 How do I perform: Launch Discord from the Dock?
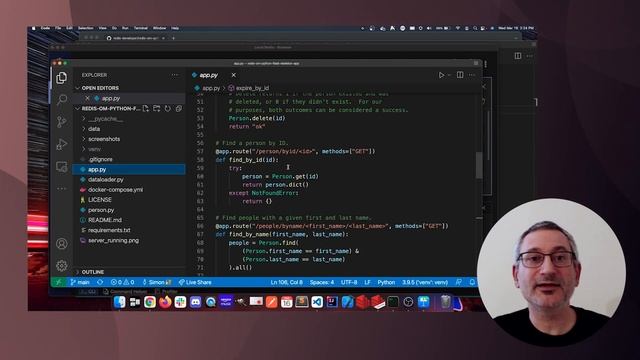[196, 302]
